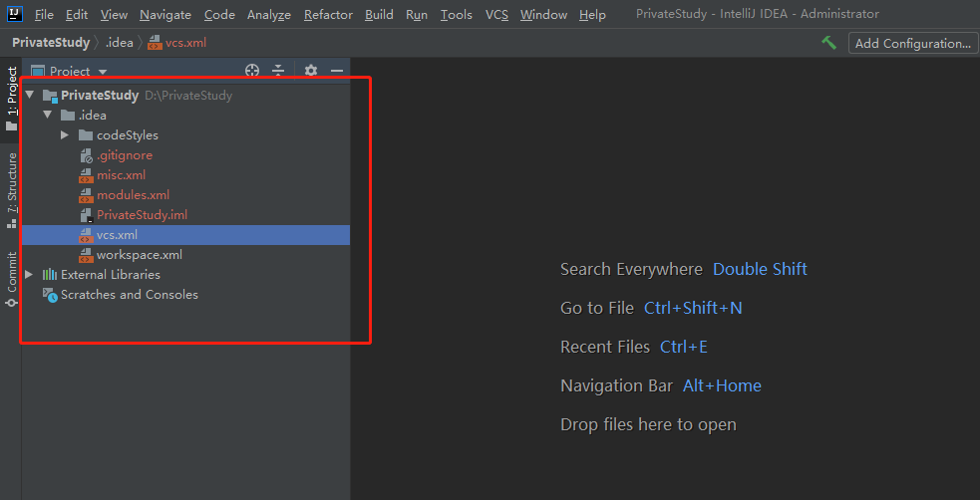Click PrivateStudy in the navigation breadcrumb
Viewport: 980px width, 500px height.
coord(50,43)
